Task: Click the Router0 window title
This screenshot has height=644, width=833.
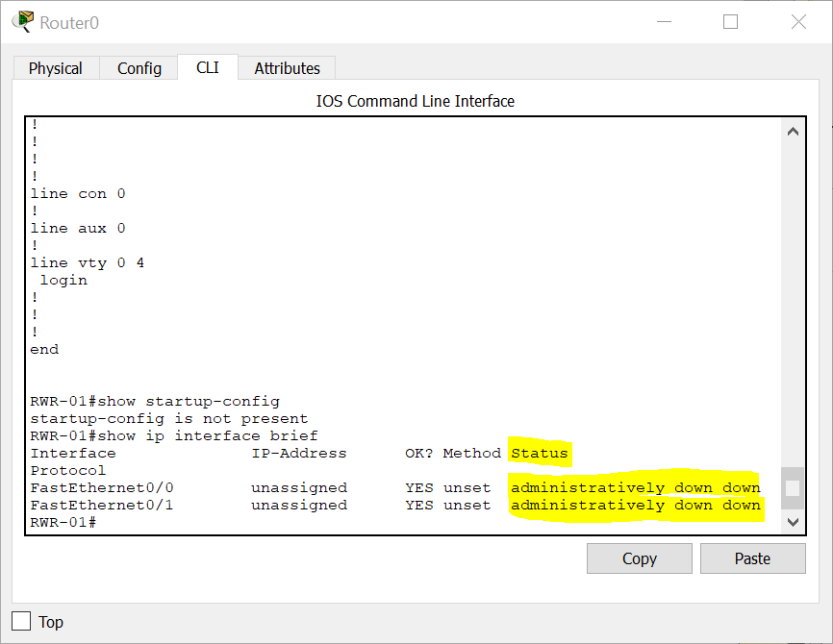Action: (67, 21)
